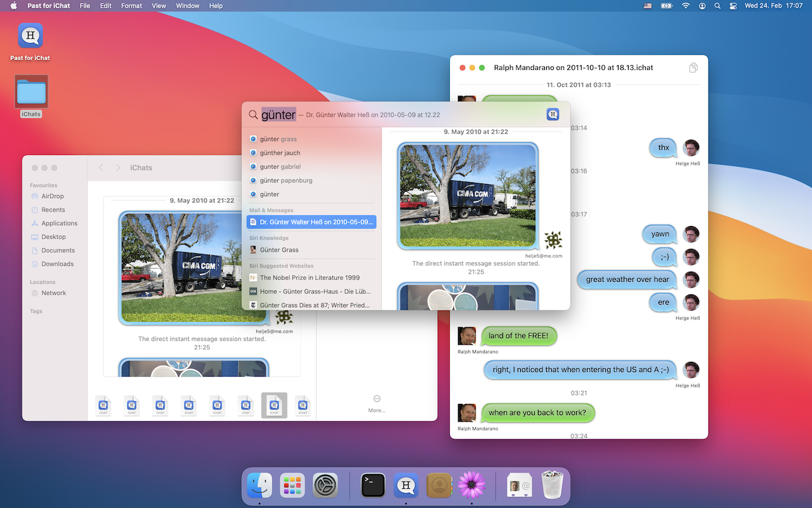Viewport: 812px width, 508px height.
Task: Click the Finder icon in the Dock
Action: coord(259,486)
